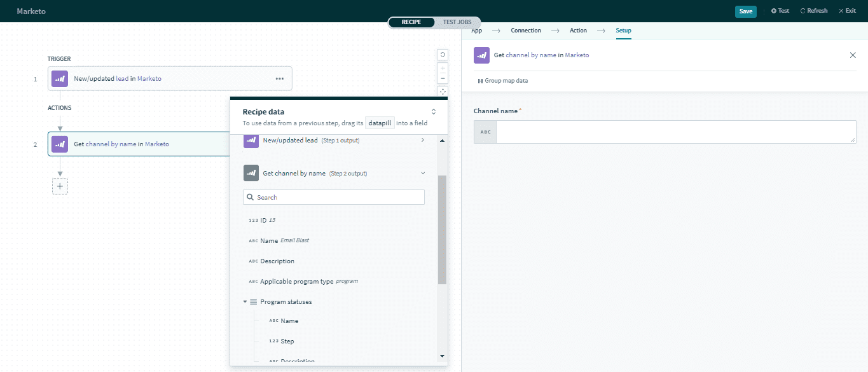Zoom out on the recipe canvas
868x372 pixels.
[443, 79]
